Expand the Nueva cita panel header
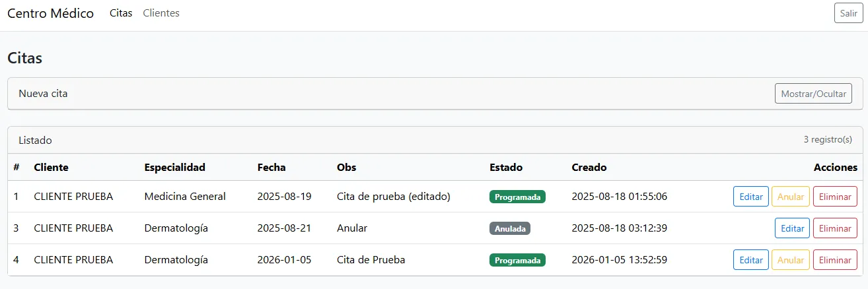Screen dimensions: 868x289 (43, 94)
